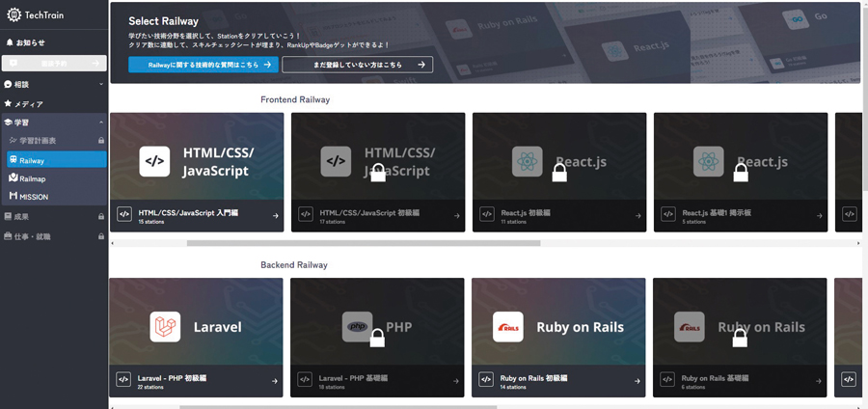Click the arrow on HTML/CSS/JavaScript 初級編

457,216
